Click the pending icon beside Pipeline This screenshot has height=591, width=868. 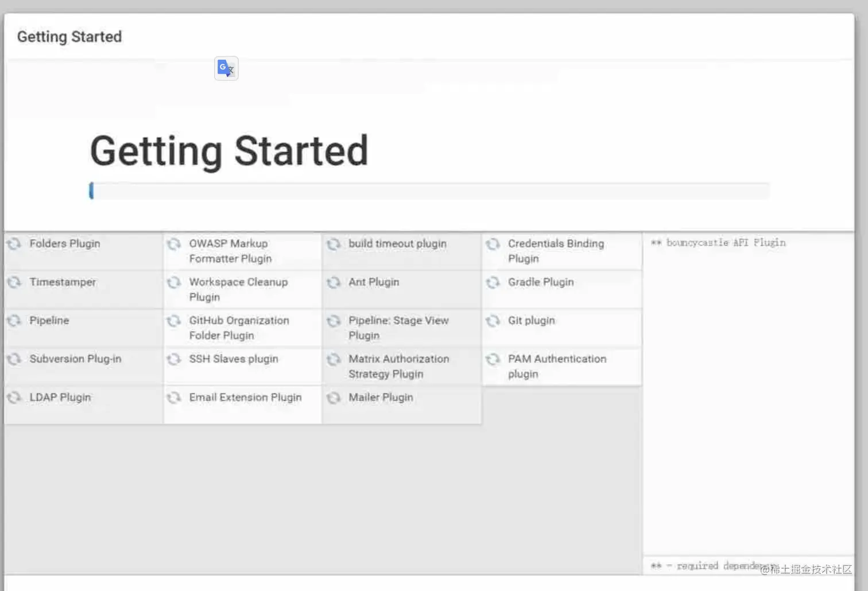pyautogui.click(x=14, y=321)
